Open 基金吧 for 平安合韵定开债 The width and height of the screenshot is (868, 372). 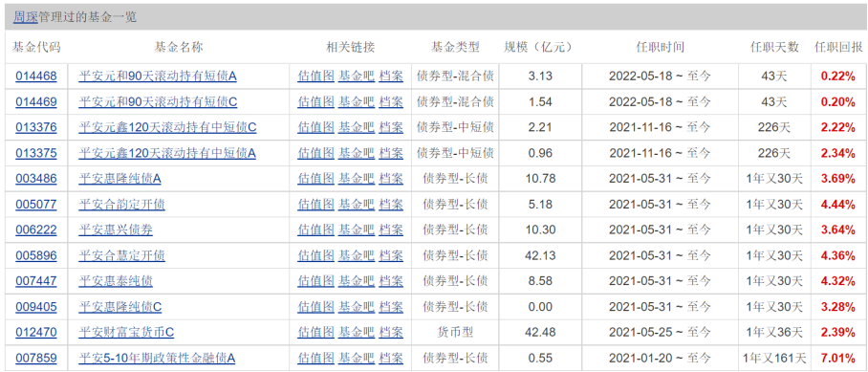pyautogui.click(x=357, y=205)
